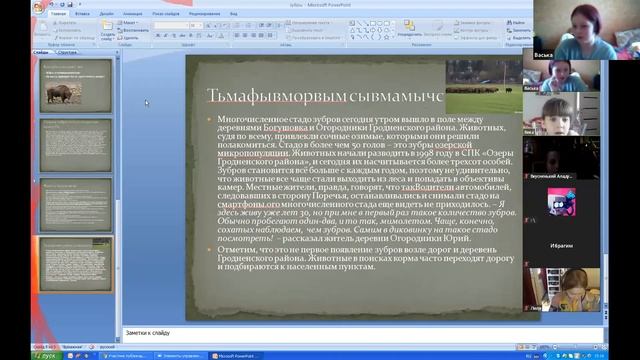
Task: Open the Выделить select dropdown
Action: coord(519,38)
